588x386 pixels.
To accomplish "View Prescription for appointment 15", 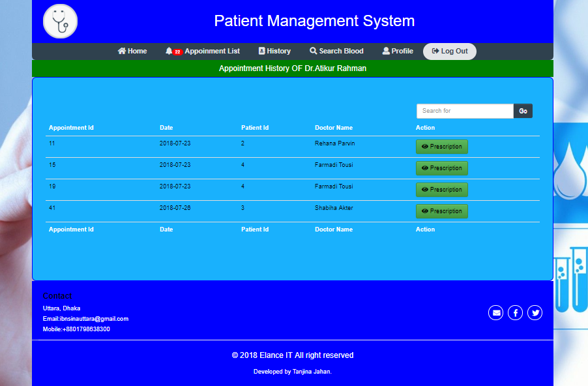I will (x=442, y=168).
